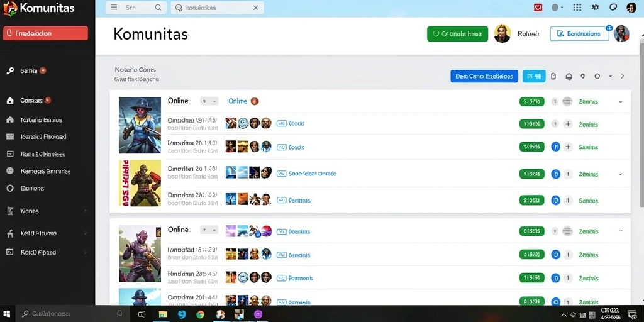The width and height of the screenshot is (644, 322).
Task: Select Kemores Emmries in the sidebar
Action: pos(45,171)
